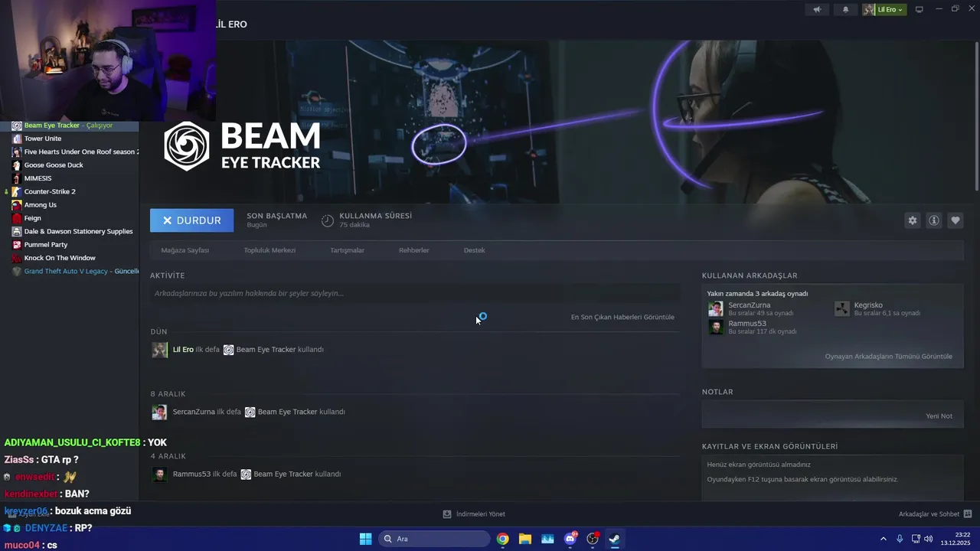Viewport: 980px width, 551px height.
Task: Open Beam Eye Tracker settings gear
Action: pyautogui.click(x=912, y=220)
